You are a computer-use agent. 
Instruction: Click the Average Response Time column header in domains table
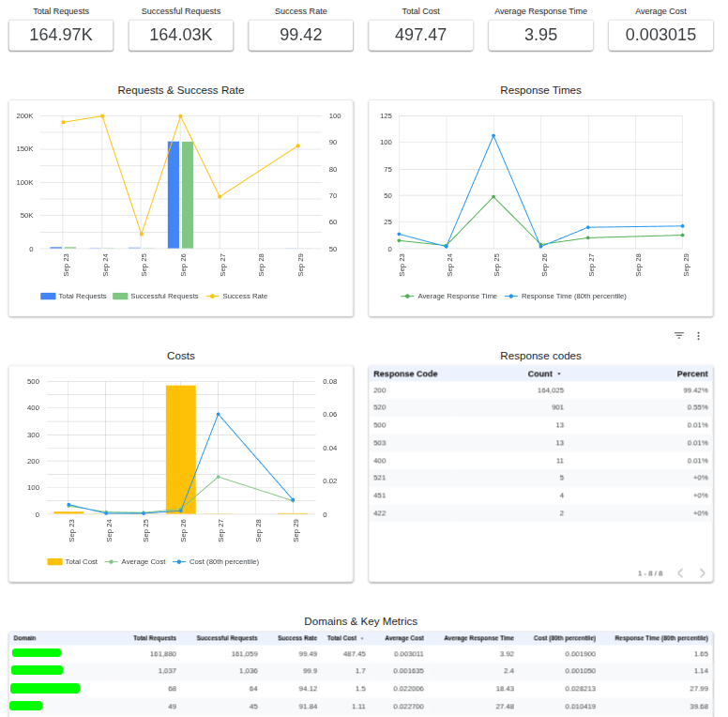pyautogui.click(x=478, y=637)
